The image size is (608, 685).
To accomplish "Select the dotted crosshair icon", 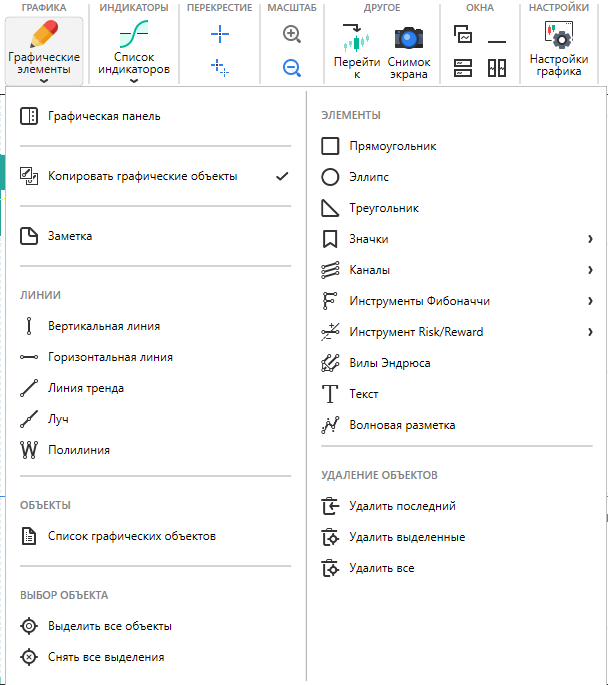I will point(220,68).
